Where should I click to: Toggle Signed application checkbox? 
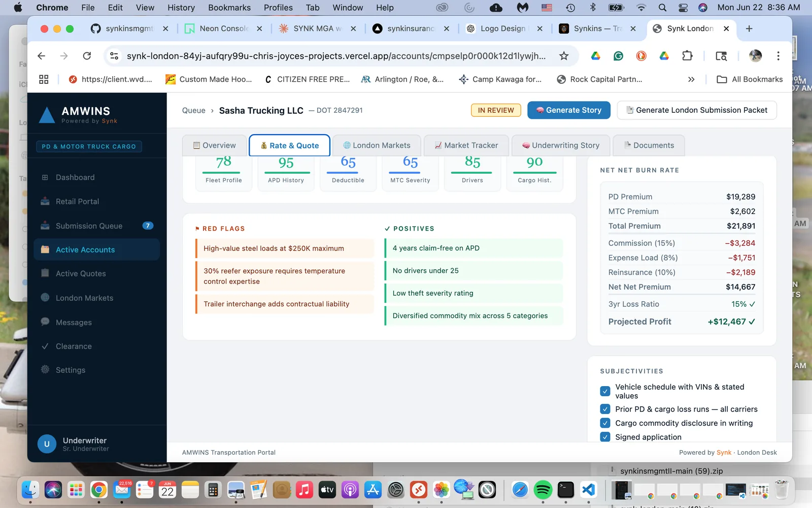(605, 437)
